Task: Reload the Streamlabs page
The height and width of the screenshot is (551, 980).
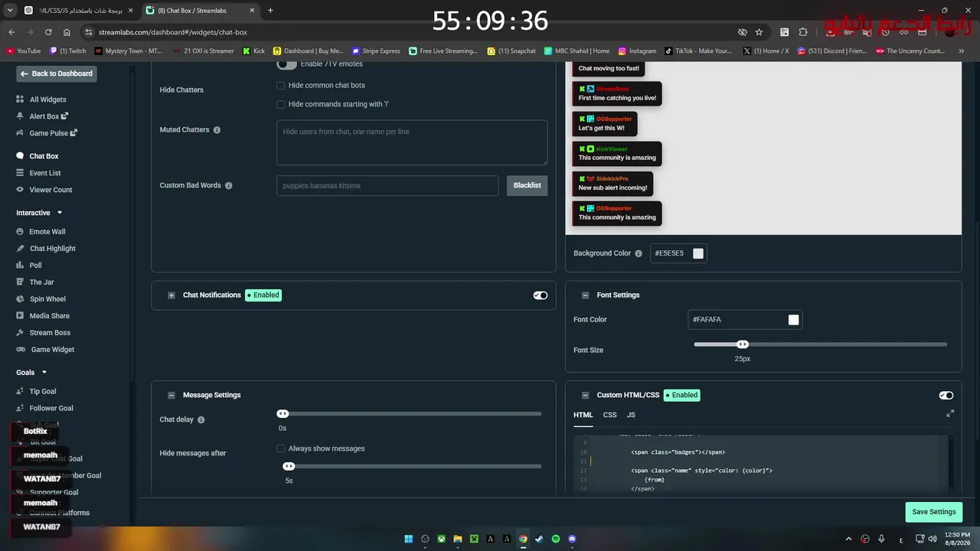Action: (x=48, y=32)
